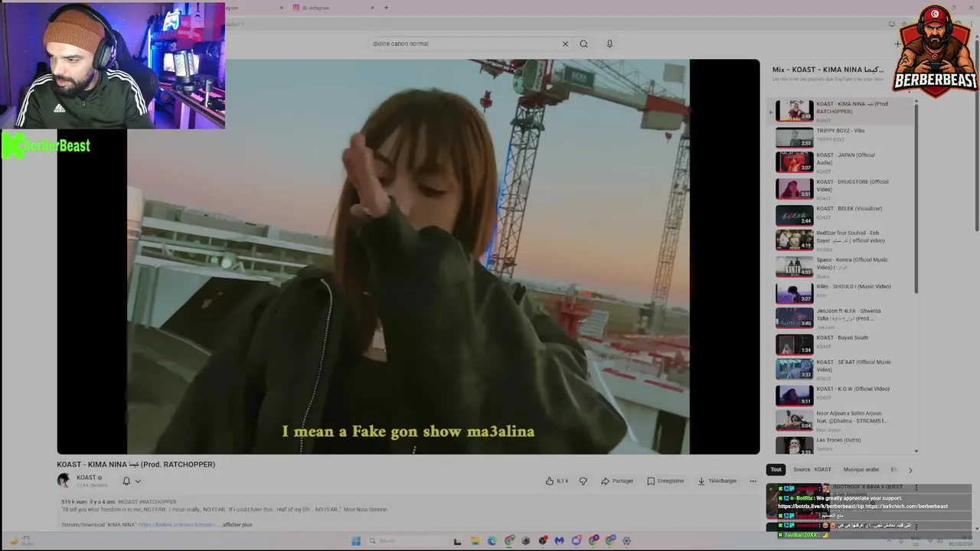
Task: Click the Télécharger download button
Action: tap(717, 481)
